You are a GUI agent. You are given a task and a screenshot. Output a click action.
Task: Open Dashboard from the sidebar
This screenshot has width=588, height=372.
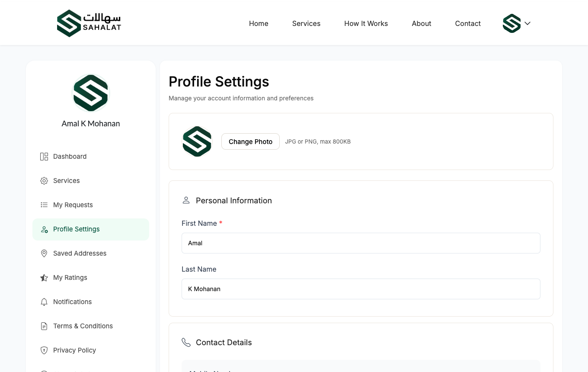tap(91, 157)
